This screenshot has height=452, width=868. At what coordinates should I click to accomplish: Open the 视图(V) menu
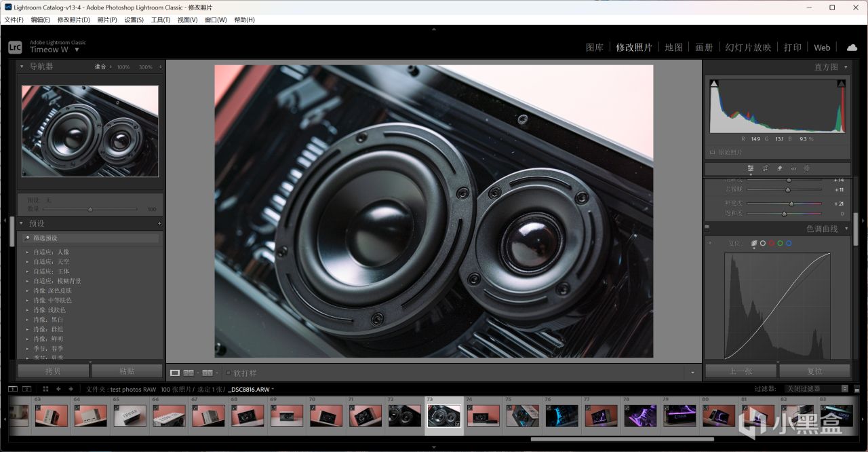[188, 20]
